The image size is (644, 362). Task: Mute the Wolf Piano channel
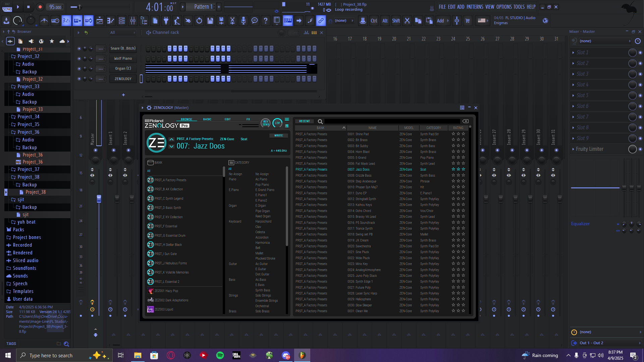click(79, 59)
